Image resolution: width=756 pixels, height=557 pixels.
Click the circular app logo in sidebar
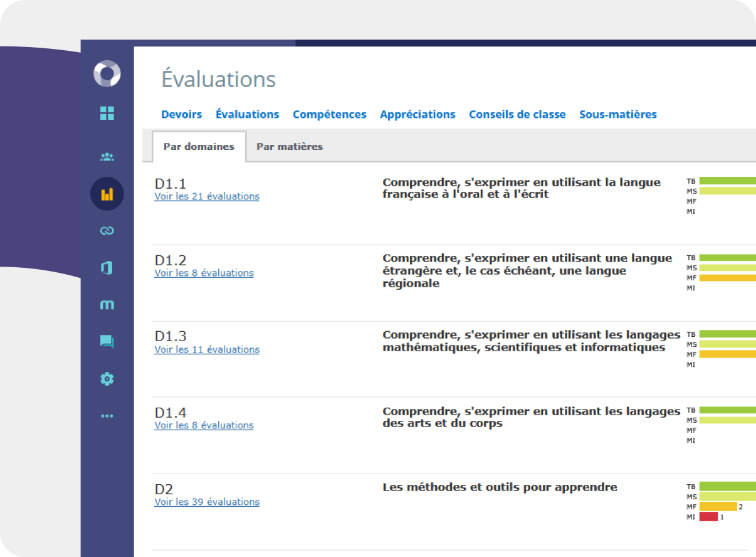(x=107, y=74)
